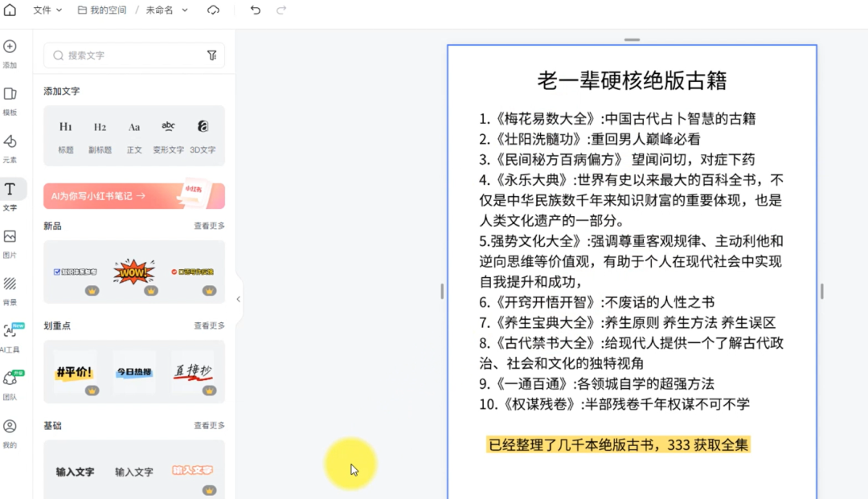Click 查看更多 next to 基础
This screenshot has height=499, width=868.
pyautogui.click(x=209, y=425)
